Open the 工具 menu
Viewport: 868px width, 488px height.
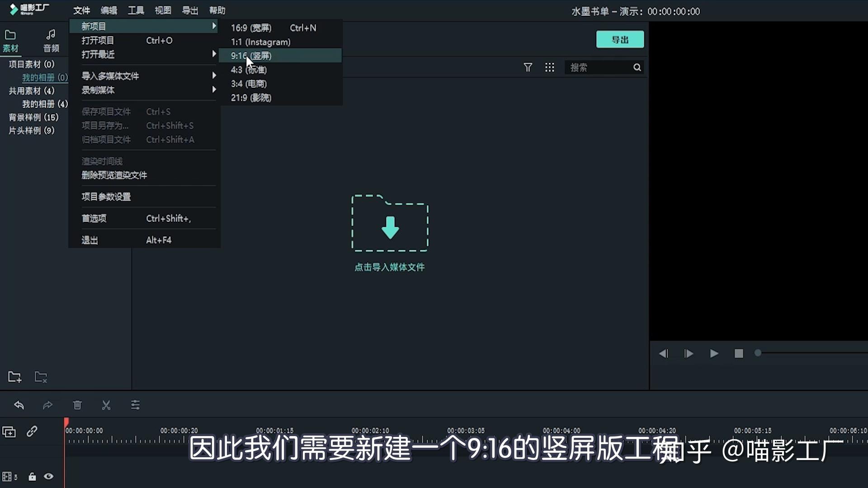tap(136, 10)
